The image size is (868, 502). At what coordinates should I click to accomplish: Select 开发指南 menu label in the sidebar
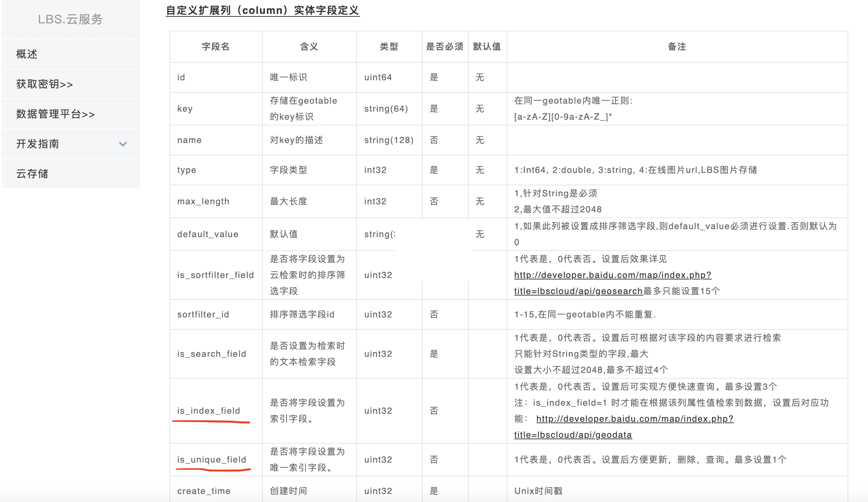pos(38,144)
